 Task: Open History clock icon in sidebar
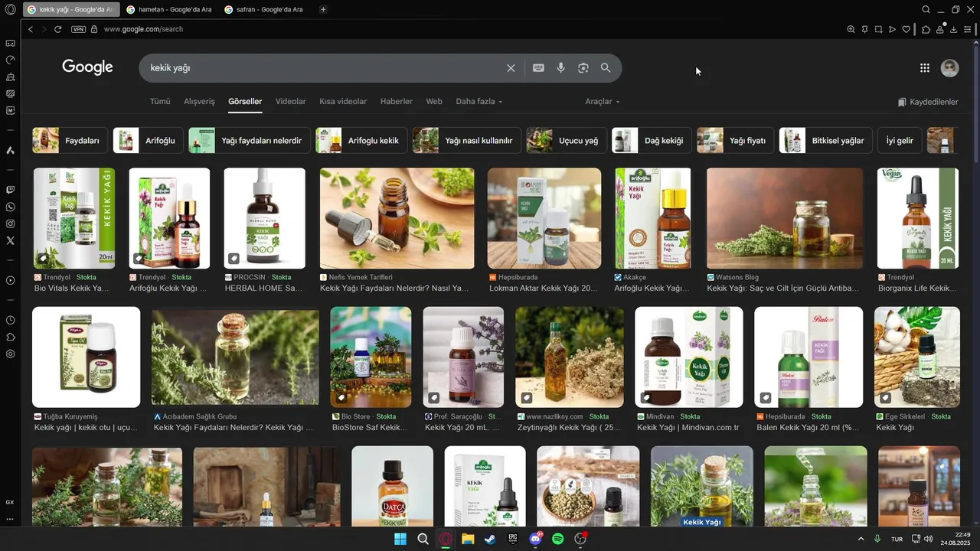coord(10,320)
